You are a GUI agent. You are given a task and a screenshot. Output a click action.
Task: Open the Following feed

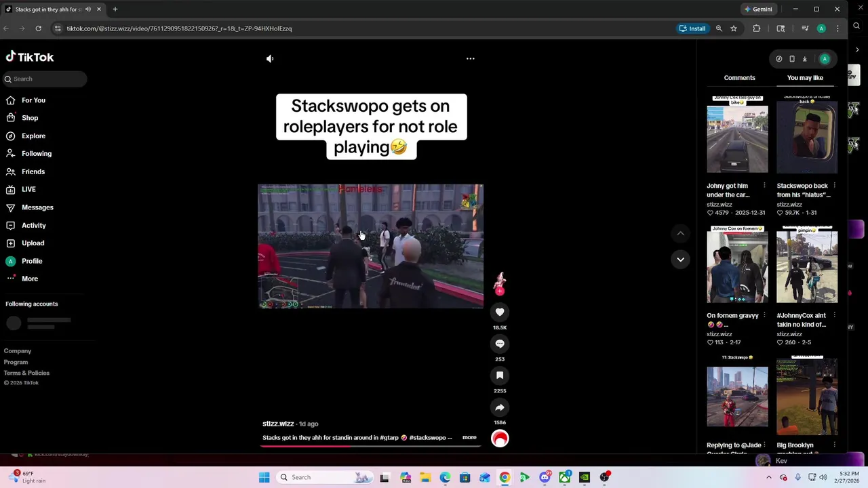[x=37, y=154]
